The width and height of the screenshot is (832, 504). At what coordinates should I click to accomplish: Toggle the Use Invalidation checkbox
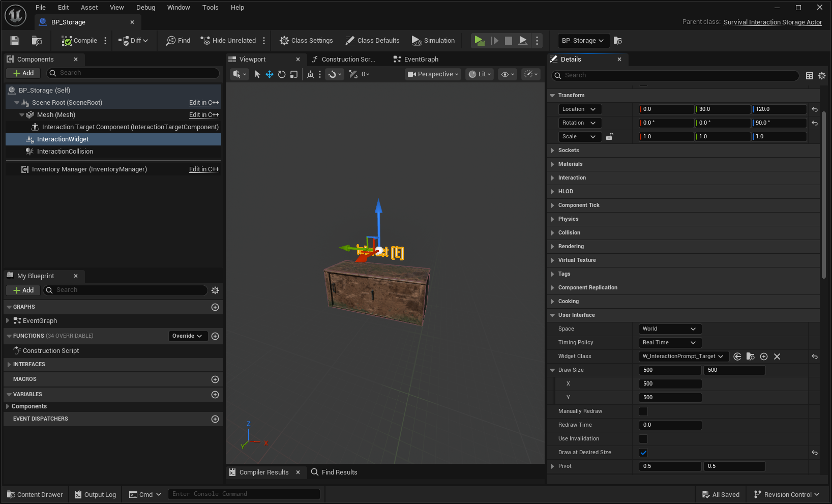643,439
